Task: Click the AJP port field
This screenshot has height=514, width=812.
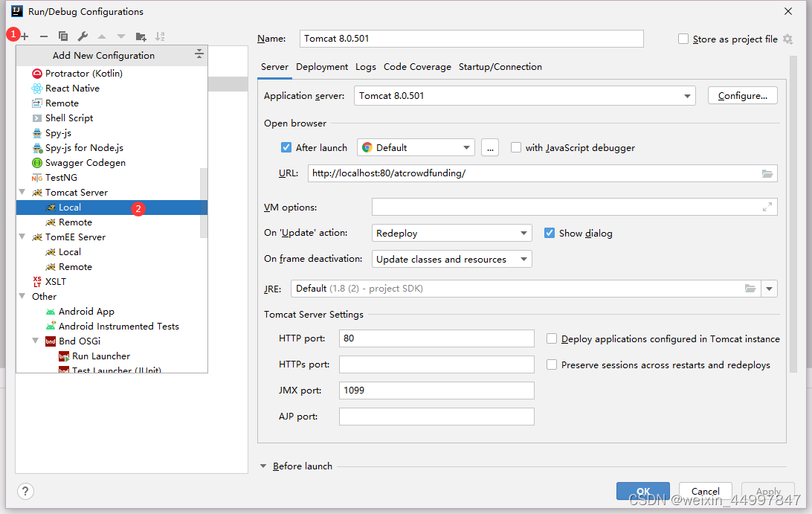Action: 436,417
